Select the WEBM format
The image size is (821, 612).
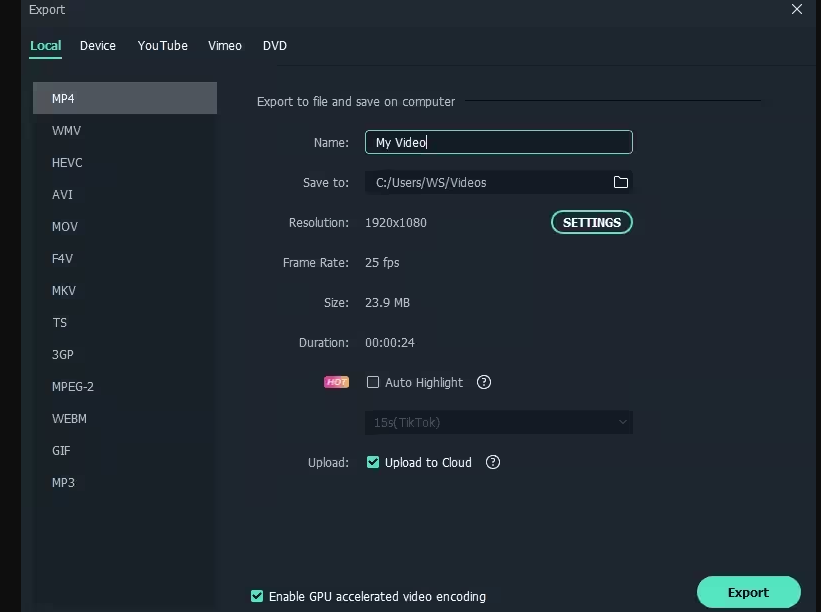point(125,418)
